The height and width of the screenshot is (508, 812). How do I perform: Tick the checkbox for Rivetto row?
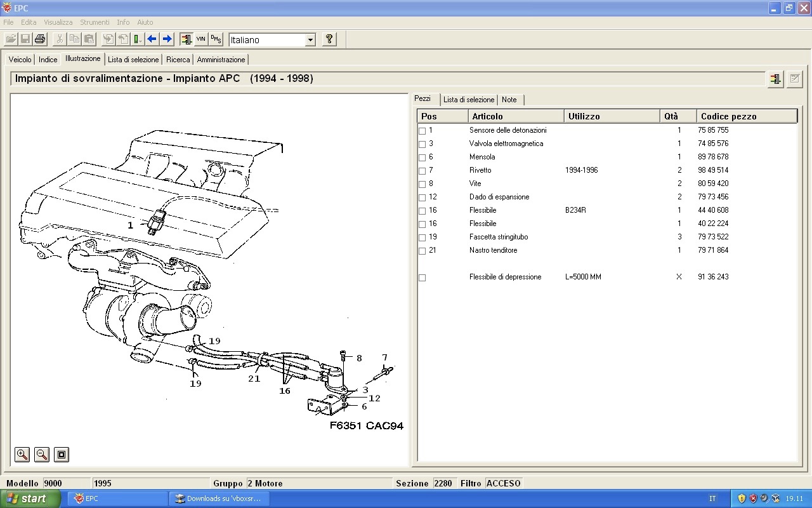[x=422, y=171]
